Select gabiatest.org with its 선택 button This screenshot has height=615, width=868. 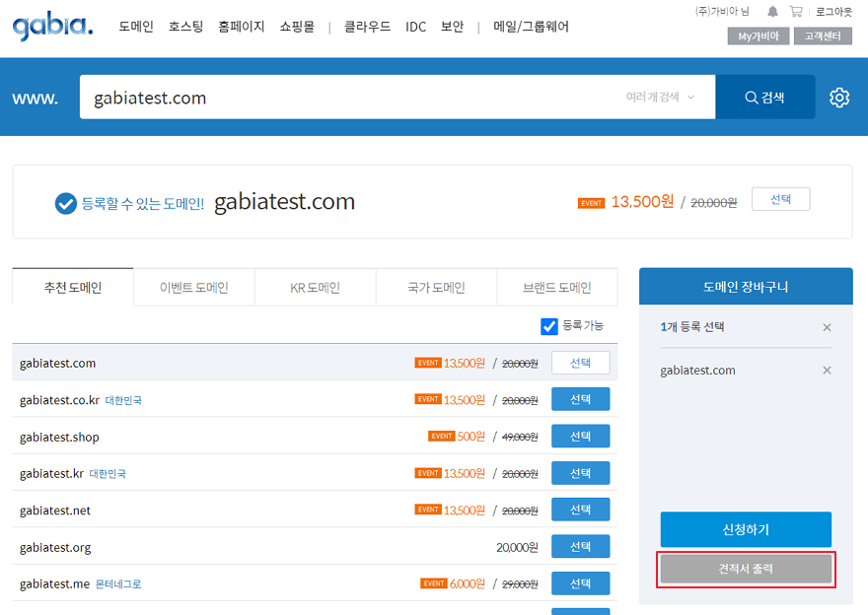[x=580, y=546]
